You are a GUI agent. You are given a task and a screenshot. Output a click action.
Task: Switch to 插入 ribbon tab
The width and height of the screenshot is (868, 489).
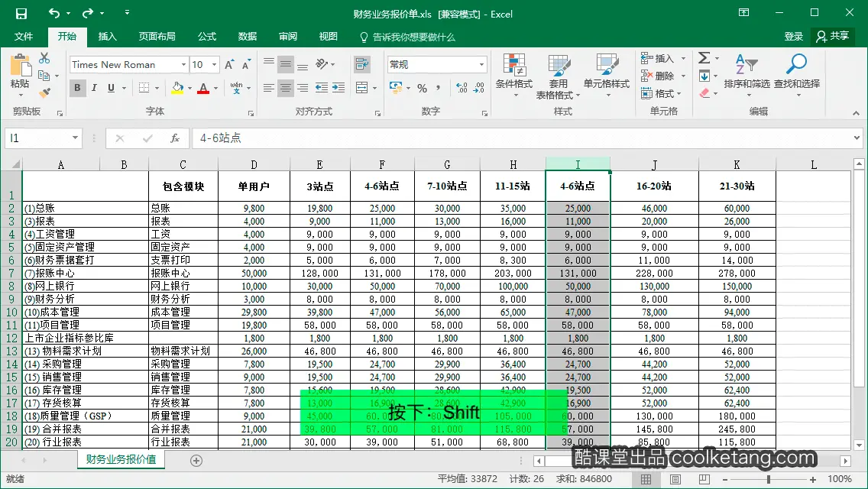(x=108, y=37)
